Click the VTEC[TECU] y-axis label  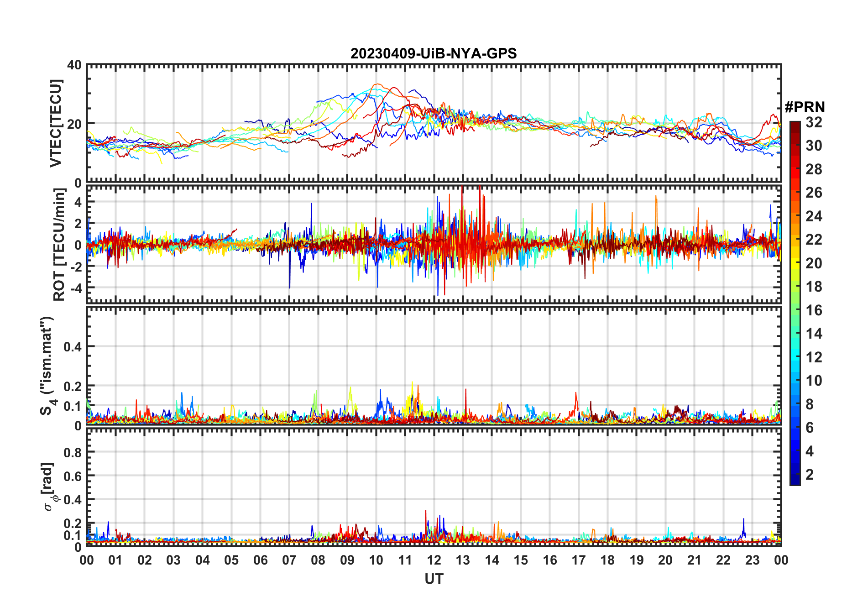[56, 123]
